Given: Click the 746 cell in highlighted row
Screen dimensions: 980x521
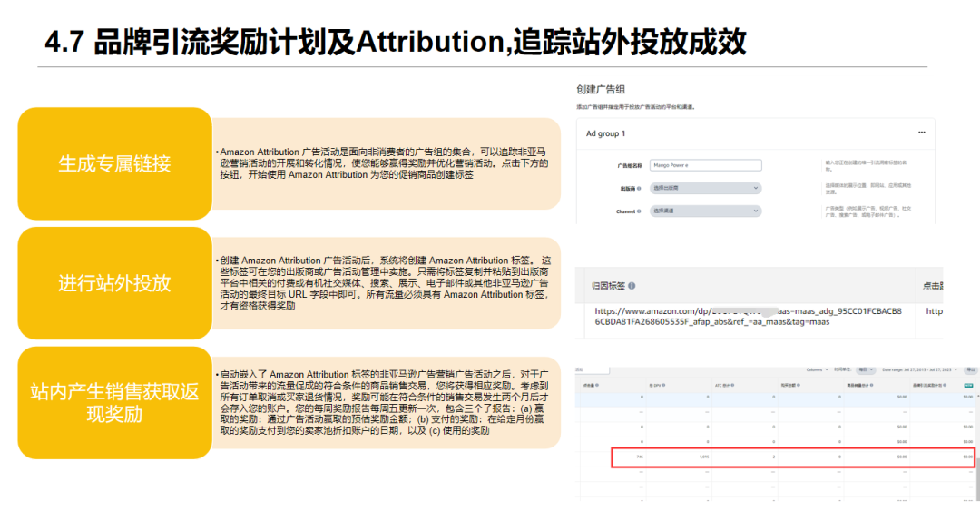Looking at the screenshot, I should point(640,457).
